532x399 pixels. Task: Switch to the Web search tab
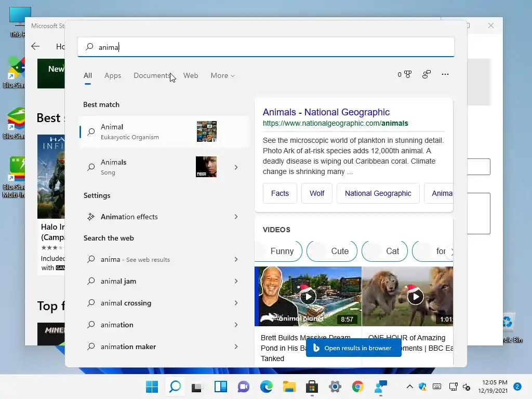click(x=191, y=76)
